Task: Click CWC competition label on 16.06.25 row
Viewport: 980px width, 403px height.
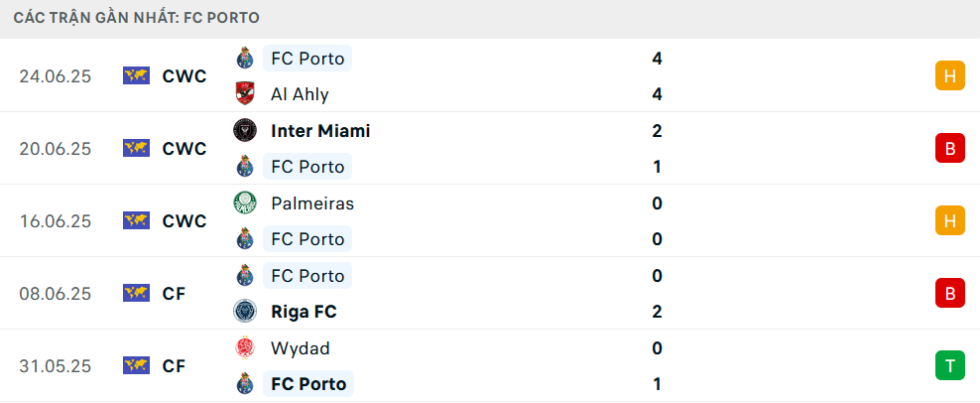Action: (184, 221)
